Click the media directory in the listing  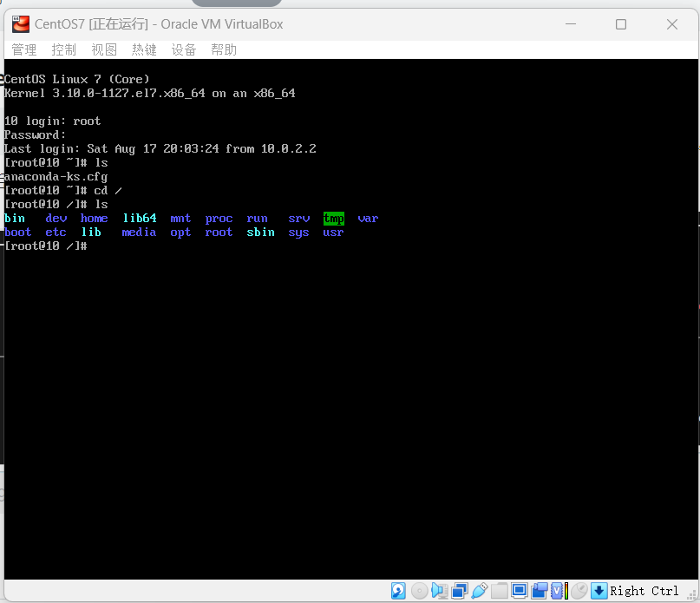[139, 233]
